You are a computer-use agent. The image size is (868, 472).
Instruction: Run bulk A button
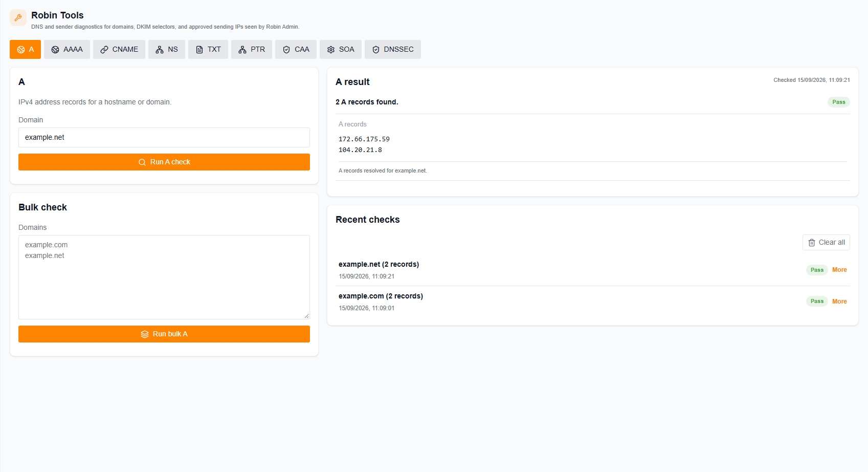point(164,334)
